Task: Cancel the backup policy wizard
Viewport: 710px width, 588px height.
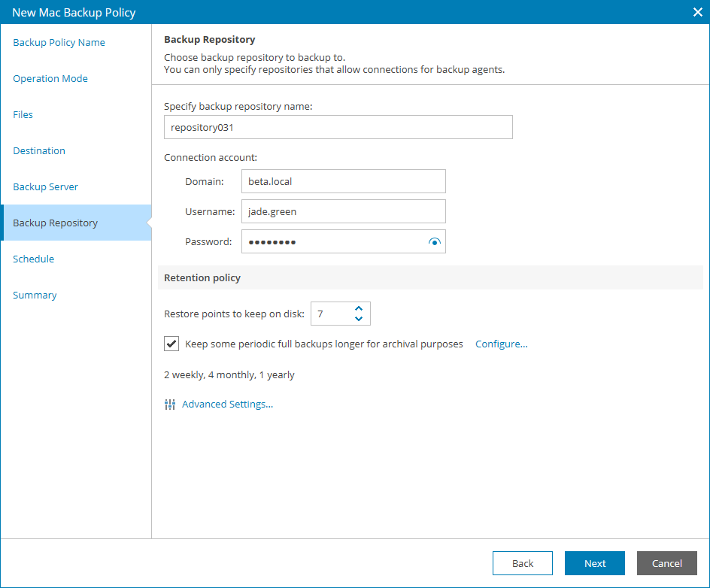Action: tap(667, 563)
